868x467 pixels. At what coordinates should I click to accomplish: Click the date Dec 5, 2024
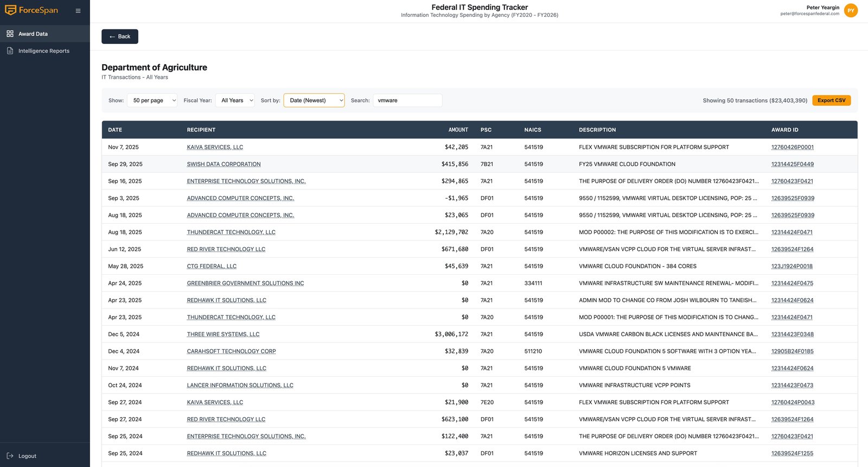pyautogui.click(x=124, y=334)
